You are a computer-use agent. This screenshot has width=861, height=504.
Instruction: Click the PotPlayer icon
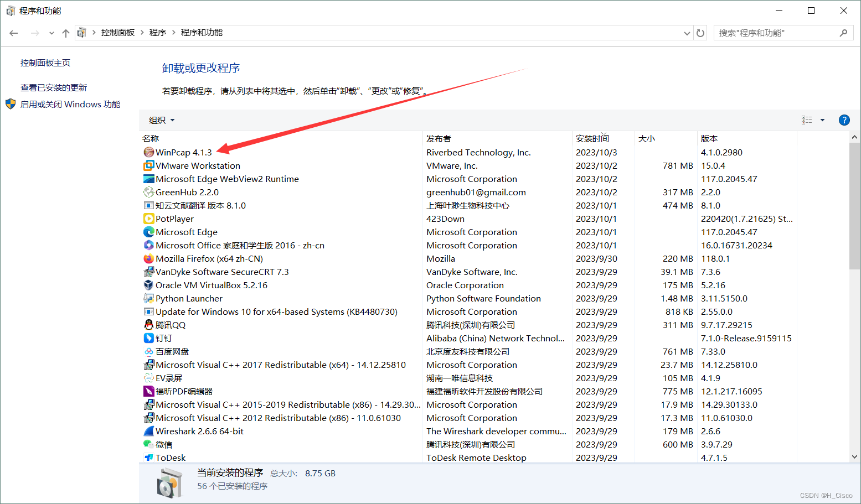click(x=148, y=219)
